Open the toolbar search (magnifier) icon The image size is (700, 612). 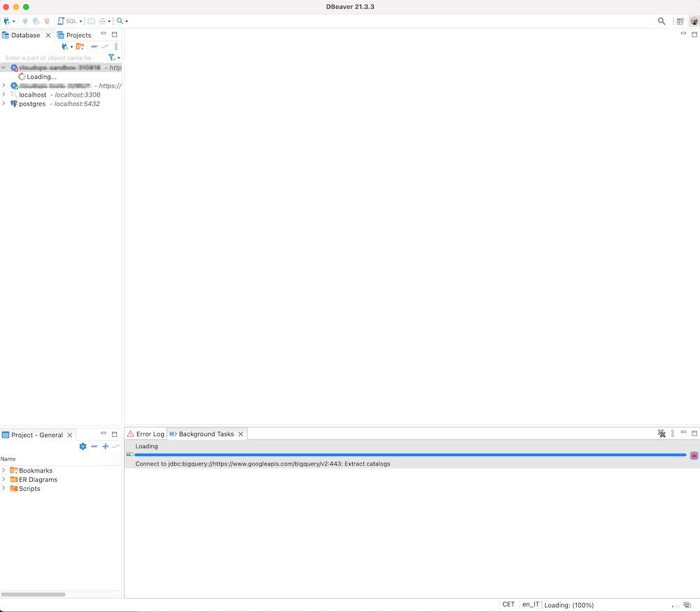119,21
